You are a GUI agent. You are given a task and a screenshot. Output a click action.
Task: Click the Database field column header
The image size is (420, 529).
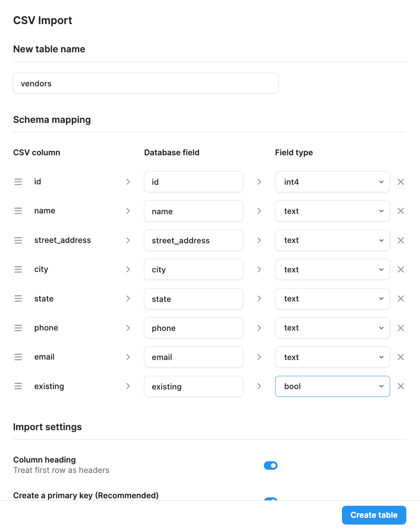click(x=172, y=152)
